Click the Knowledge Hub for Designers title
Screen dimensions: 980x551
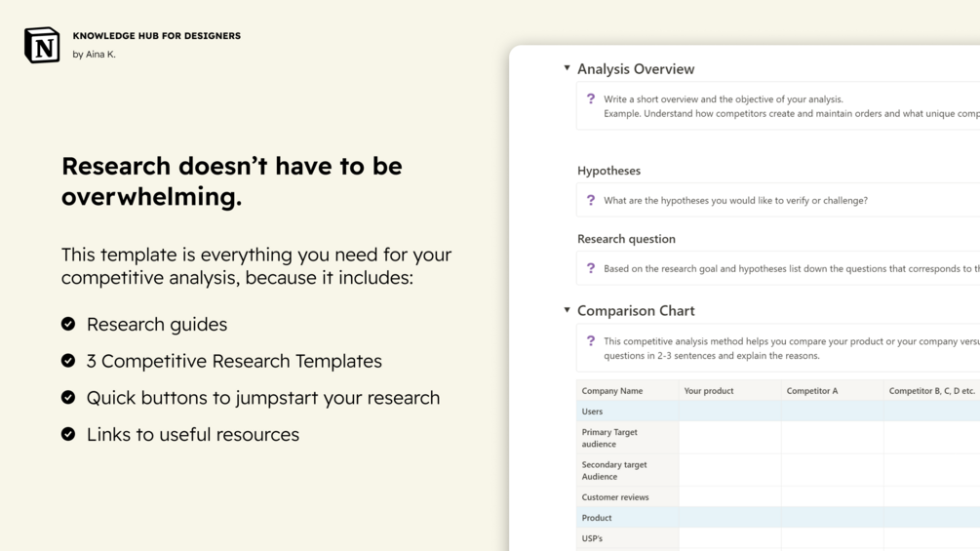[156, 36]
